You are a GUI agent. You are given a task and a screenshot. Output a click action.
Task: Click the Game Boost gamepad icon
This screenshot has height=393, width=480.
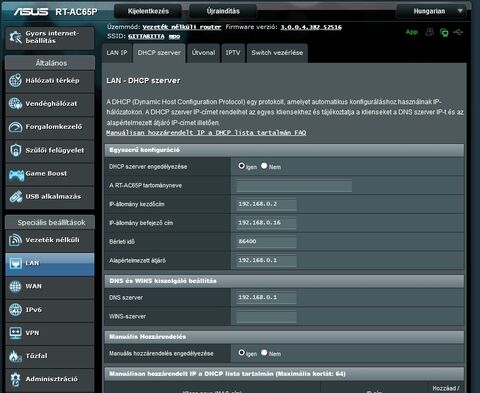tap(16, 174)
